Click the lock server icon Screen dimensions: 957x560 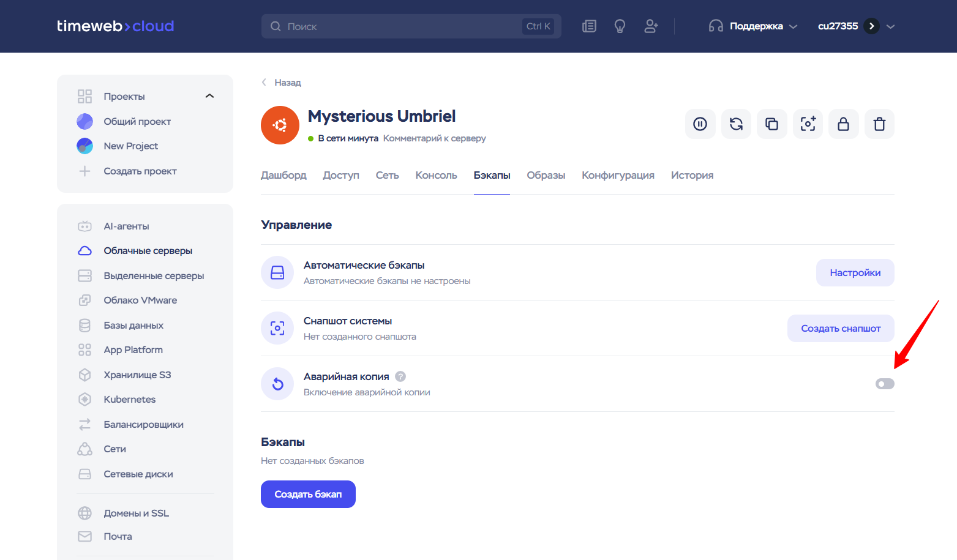tap(843, 124)
